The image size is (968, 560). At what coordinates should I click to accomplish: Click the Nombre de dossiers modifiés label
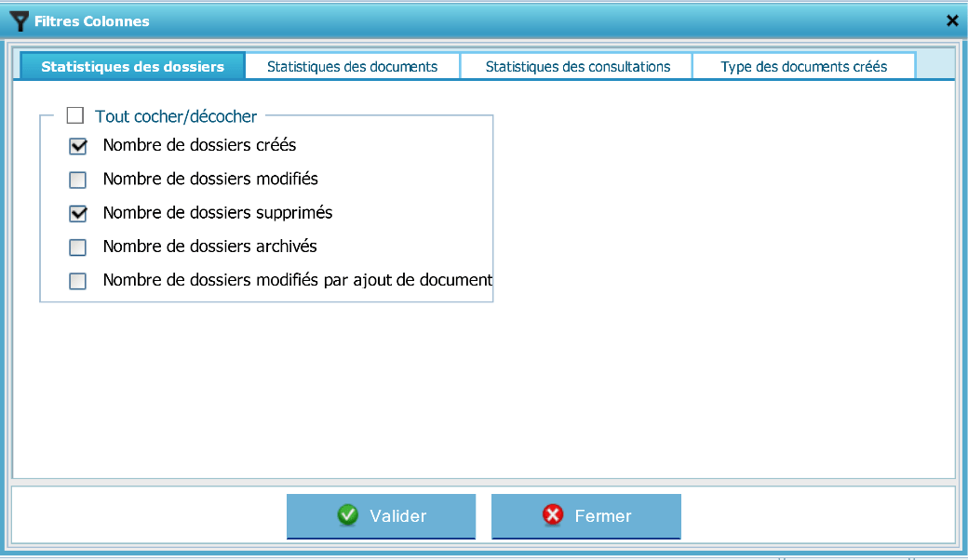pyautogui.click(x=210, y=179)
